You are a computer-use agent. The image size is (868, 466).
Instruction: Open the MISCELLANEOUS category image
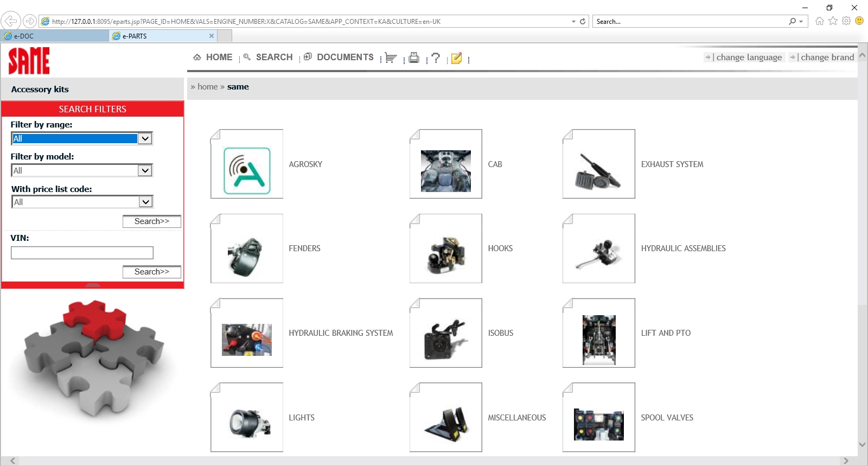pyautogui.click(x=446, y=418)
